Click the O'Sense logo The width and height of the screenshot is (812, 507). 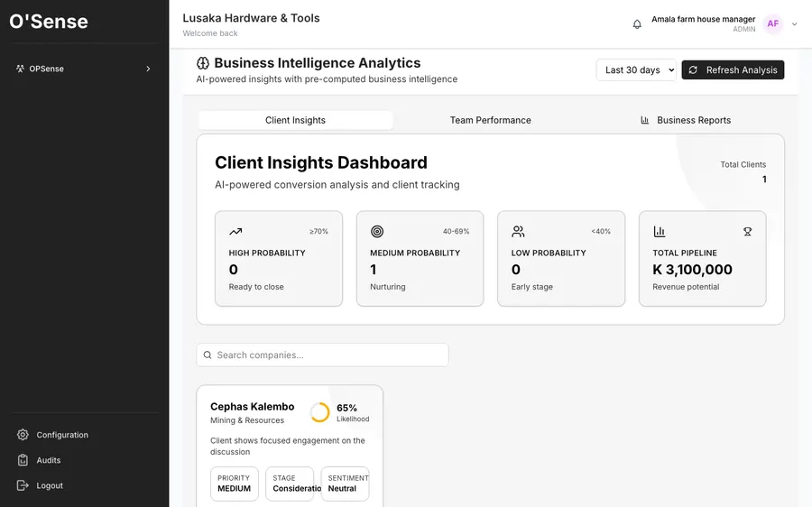49,22
